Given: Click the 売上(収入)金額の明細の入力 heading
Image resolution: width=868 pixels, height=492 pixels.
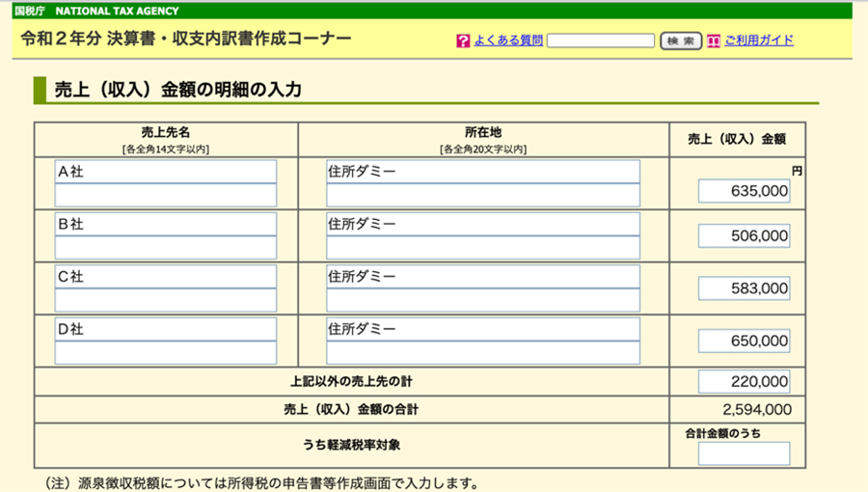Looking at the screenshot, I should [x=177, y=90].
